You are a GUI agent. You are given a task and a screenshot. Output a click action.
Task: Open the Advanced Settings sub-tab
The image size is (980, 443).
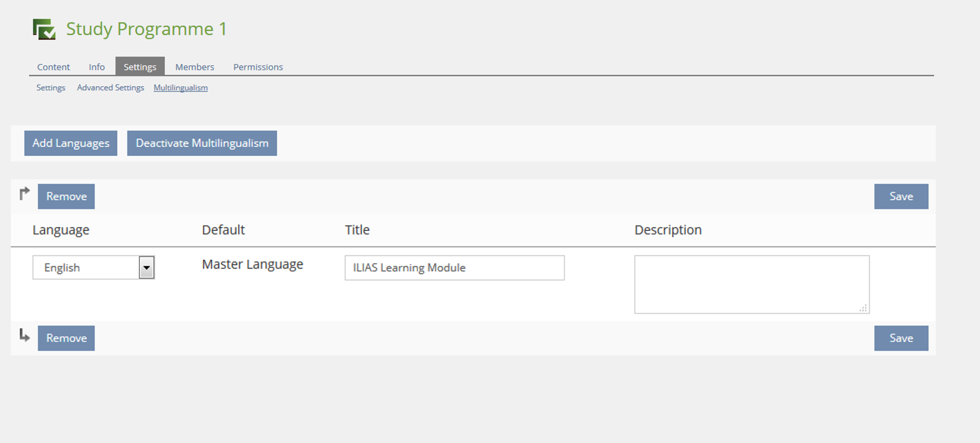click(110, 88)
